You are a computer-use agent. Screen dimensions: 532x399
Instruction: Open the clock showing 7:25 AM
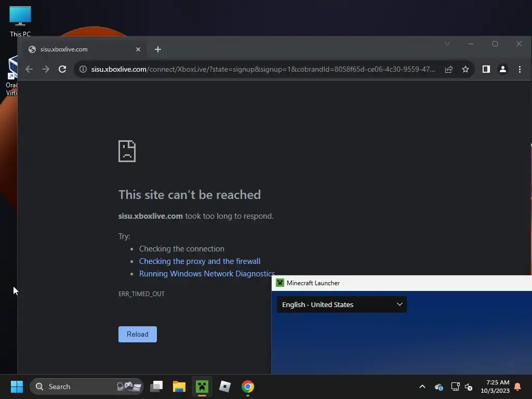495,387
